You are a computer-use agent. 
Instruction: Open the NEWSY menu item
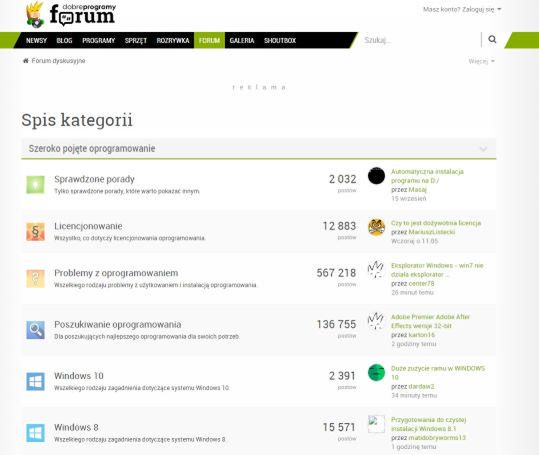tap(36, 41)
